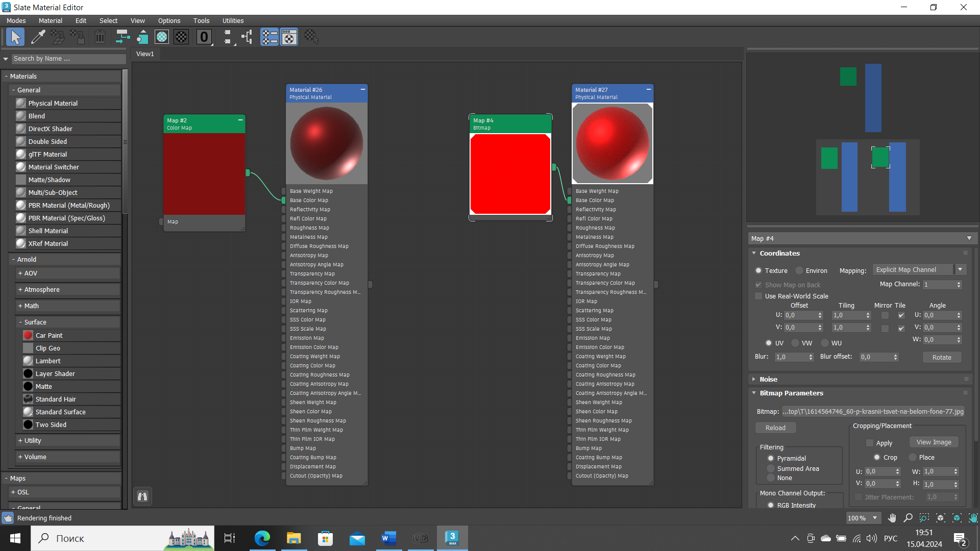
Task: Click Zoom Extents Selected icon
Action: coord(957,518)
